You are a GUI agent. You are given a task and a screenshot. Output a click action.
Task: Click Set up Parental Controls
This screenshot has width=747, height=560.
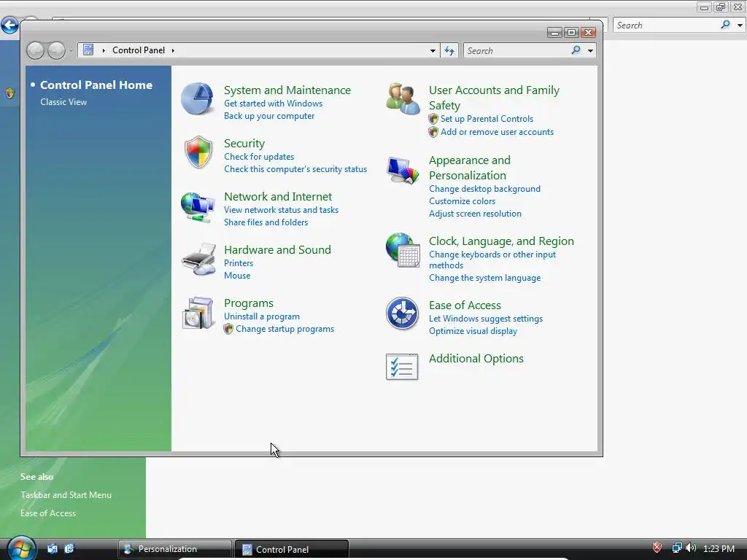(487, 119)
